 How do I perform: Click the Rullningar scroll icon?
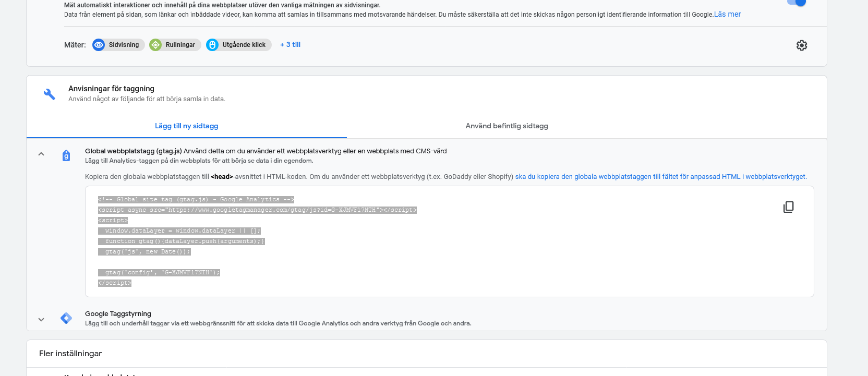click(x=155, y=45)
